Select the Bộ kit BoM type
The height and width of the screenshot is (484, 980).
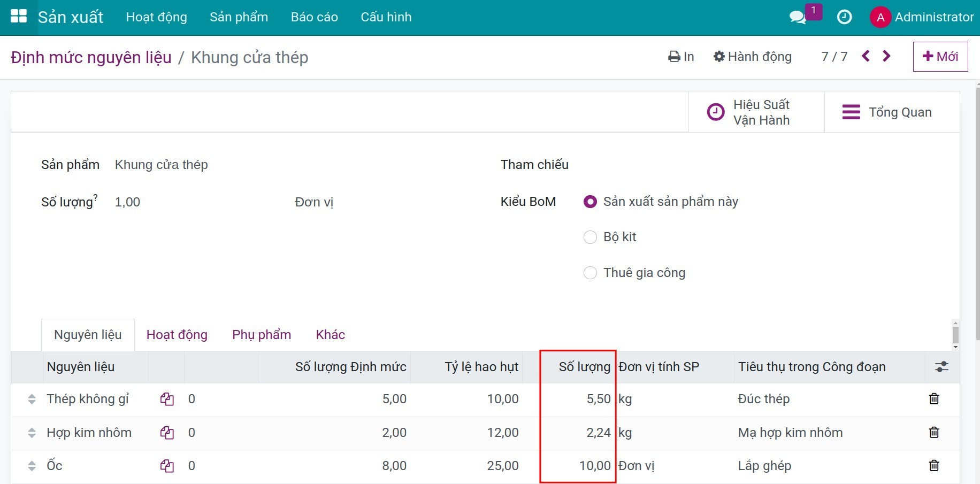pyautogui.click(x=590, y=237)
